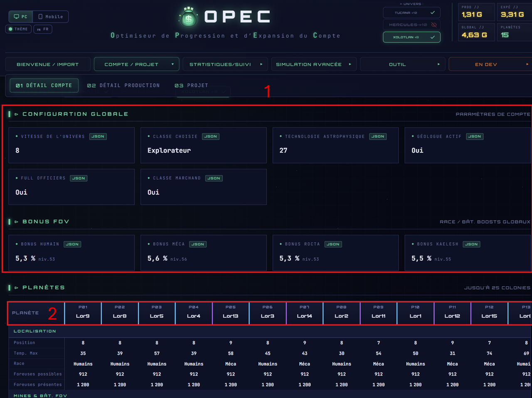This screenshot has width=532, height=398.
Task: Select planet column P10 Lor1
Action: coord(416,313)
